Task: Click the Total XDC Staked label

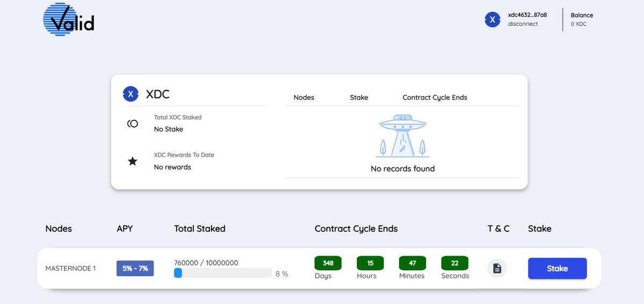Action: pos(178,117)
